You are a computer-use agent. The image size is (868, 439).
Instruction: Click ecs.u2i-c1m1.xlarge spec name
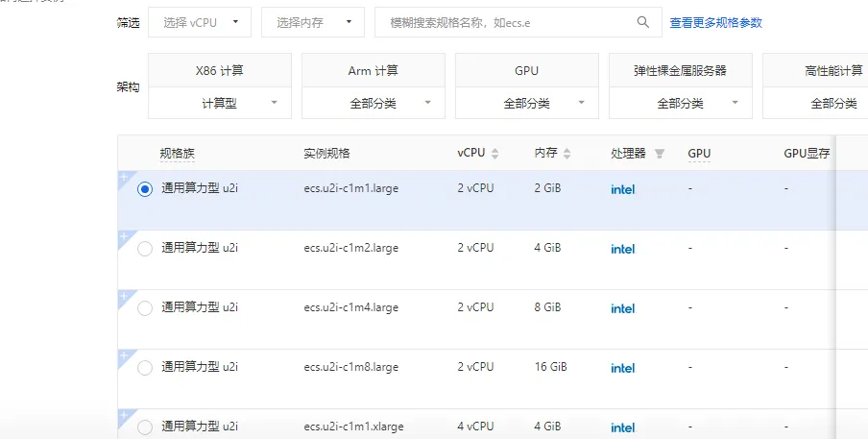tap(353, 427)
